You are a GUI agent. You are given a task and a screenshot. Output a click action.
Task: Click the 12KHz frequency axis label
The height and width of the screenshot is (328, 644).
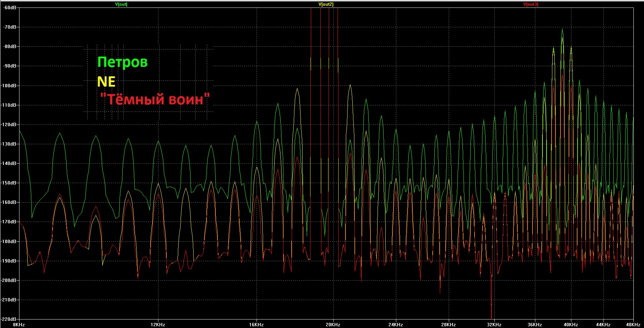point(158,325)
